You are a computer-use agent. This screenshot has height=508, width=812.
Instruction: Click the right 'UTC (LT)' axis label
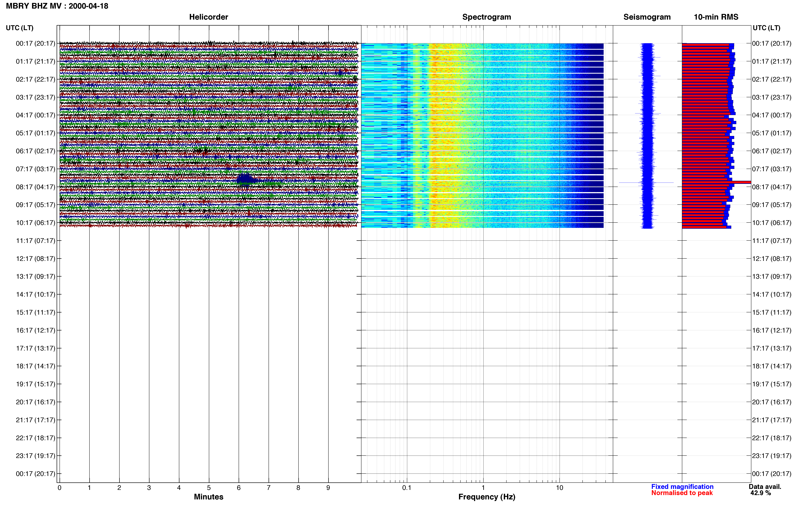pos(766,28)
